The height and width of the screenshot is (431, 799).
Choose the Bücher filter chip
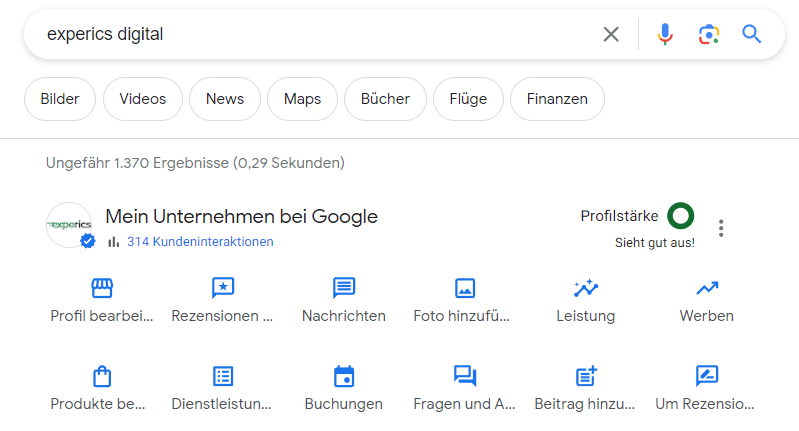tap(385, 99)
